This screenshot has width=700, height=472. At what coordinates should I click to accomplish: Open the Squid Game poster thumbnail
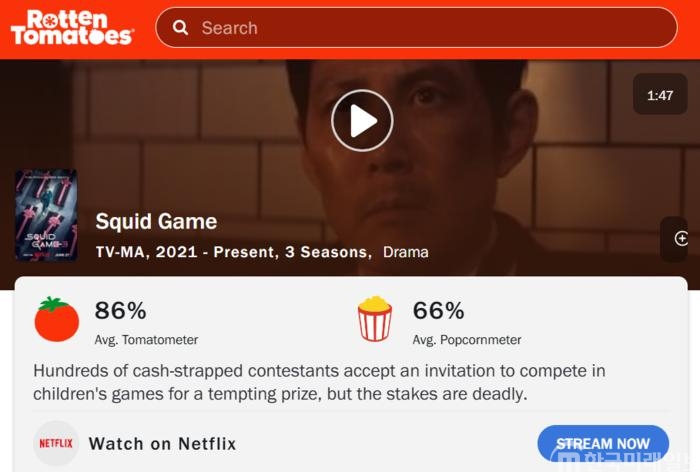coord(46,215)
